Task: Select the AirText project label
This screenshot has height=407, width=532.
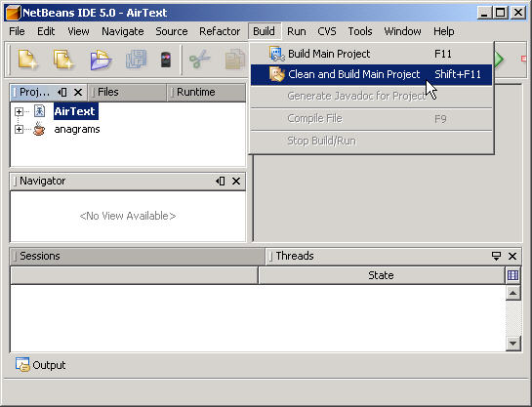Action: point(75,111)
